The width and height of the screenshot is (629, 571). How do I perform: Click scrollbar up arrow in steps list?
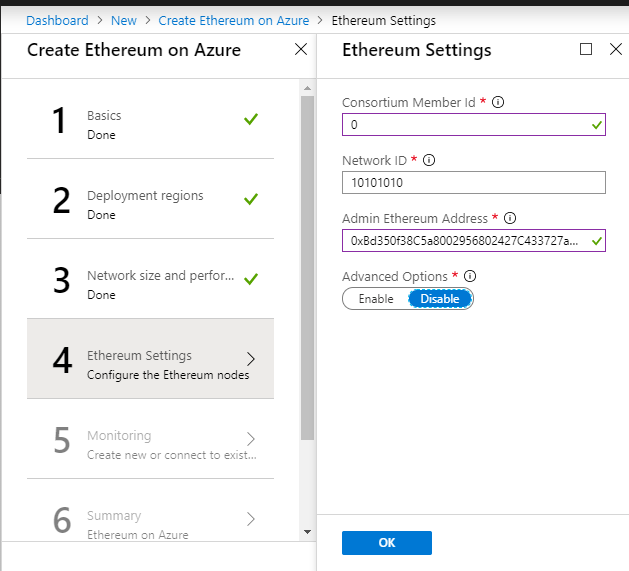pyautogui.click(x=307, y=88)
